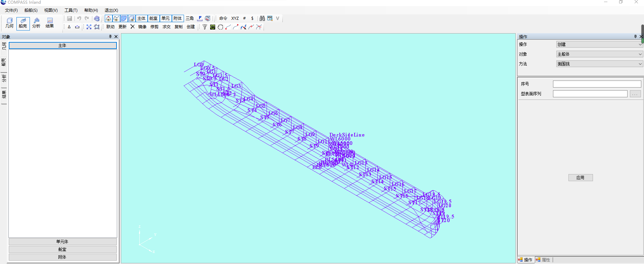The image size is (644, 264).
Task: Expand the 操作 dropdown showing 创建
Action: [599, 44]
